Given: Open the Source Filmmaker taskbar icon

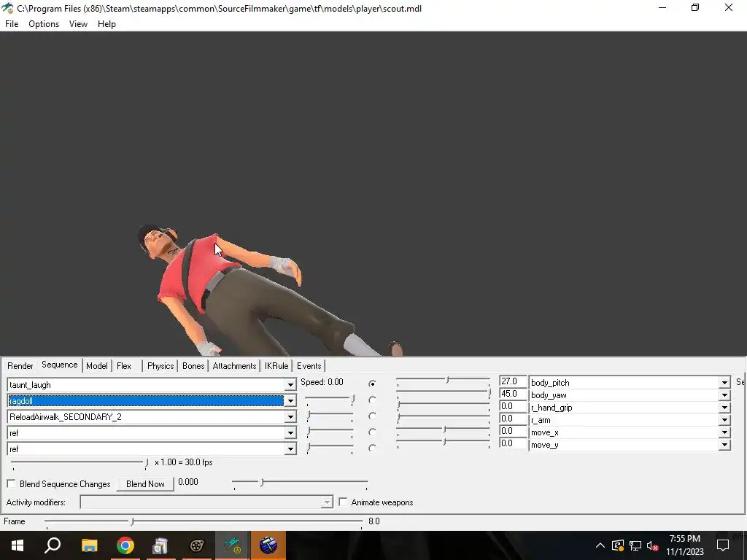Looking at the screenshot, I should tap(196, 545).
